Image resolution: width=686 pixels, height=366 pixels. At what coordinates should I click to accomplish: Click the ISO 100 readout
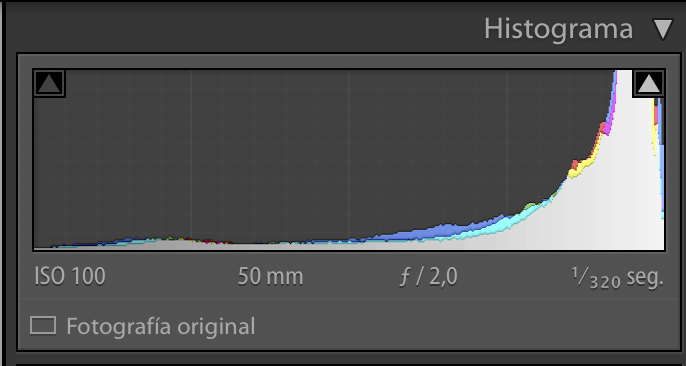point(70,277)
